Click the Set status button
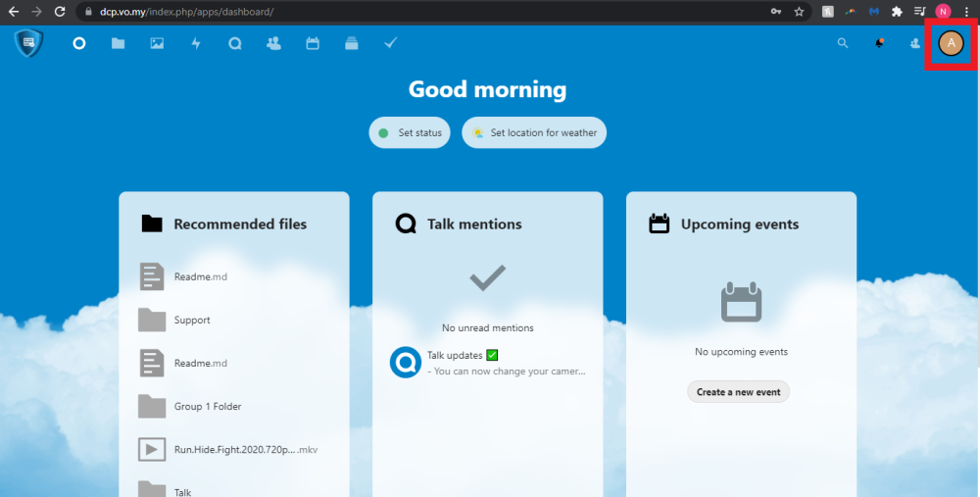The height and width of the screenshot is (497, 980). tap(410, 133)
